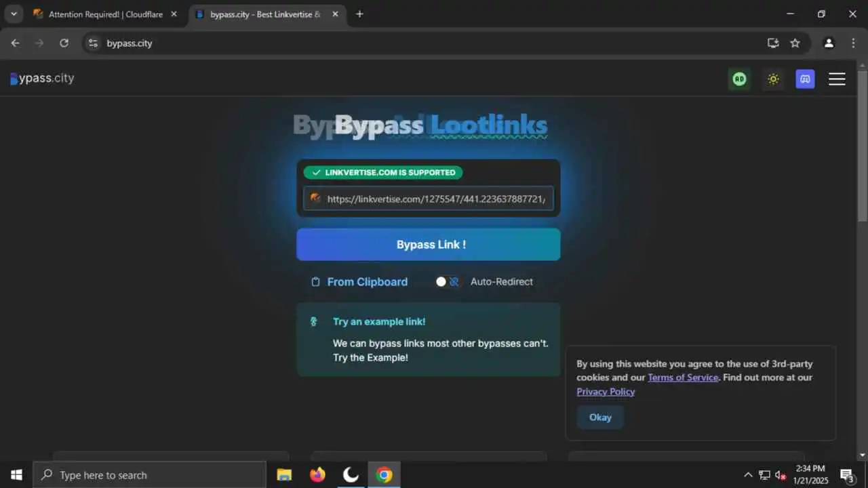Viewport: 868px width, 488px height.
Task: Click the scrollbar down arrow
Action: [x=862, y=455]
